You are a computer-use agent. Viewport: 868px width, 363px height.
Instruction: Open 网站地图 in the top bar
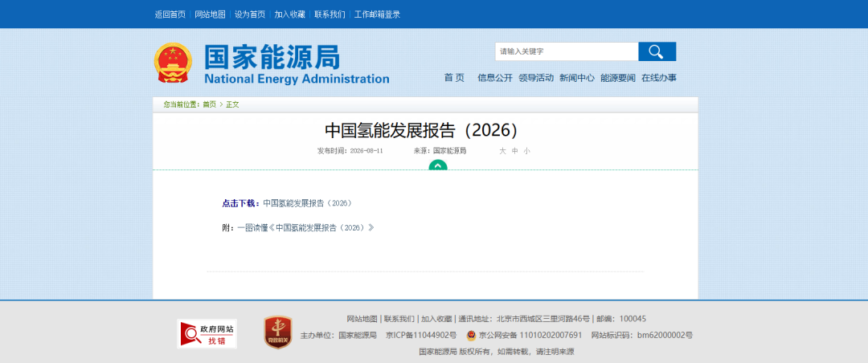point(211,14)
